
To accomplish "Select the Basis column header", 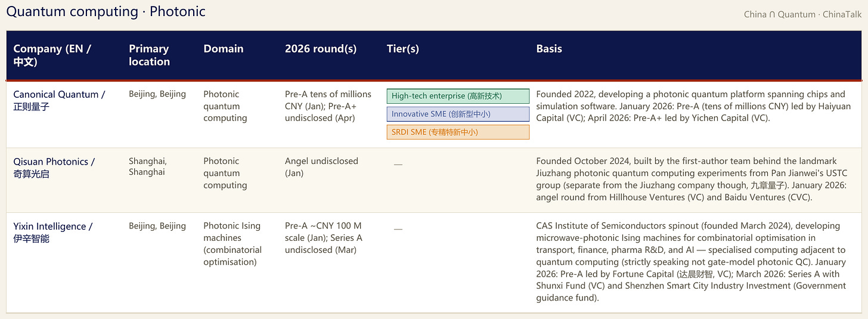I will (x=549, y=49).
